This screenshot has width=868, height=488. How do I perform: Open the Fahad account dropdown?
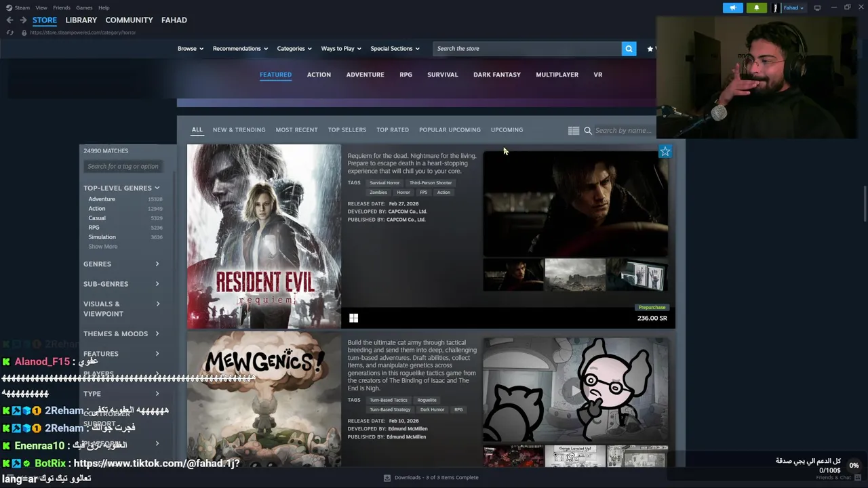click(x=793, y=7)
